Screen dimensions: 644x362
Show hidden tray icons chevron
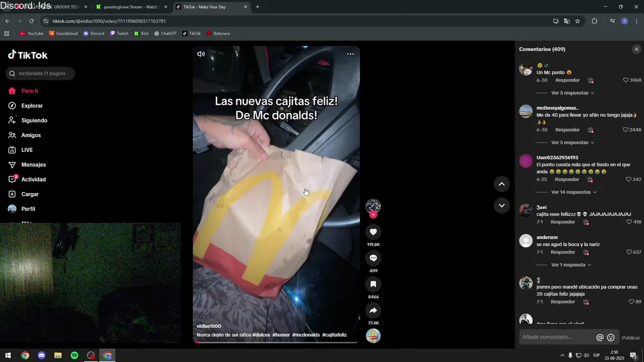coord(562,355)
